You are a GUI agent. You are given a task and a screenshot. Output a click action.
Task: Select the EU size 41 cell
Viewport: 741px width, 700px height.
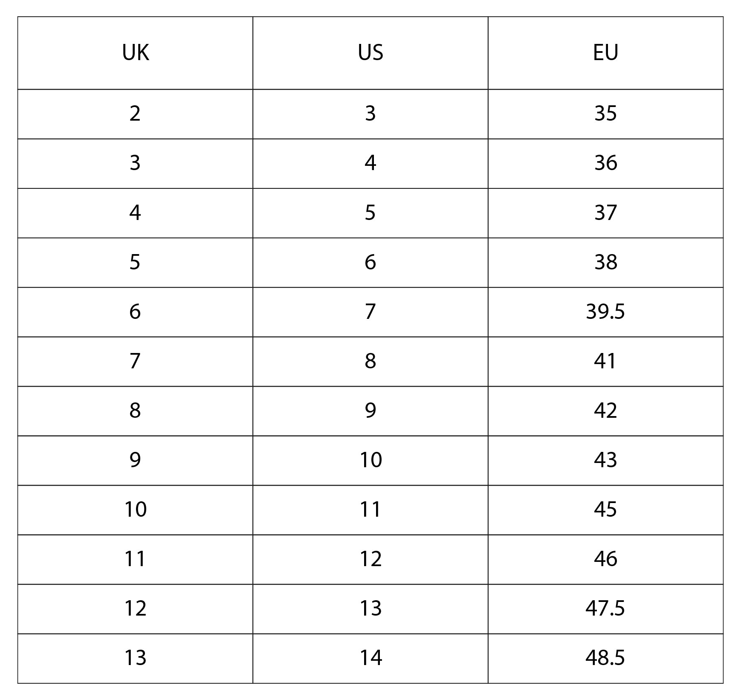point(605,361)
